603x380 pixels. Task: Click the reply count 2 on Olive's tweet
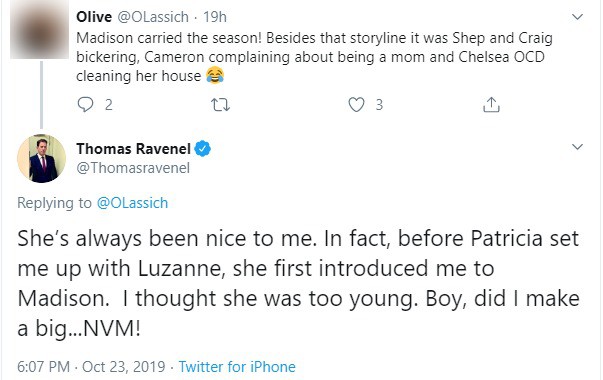click(x=109, y=105)
